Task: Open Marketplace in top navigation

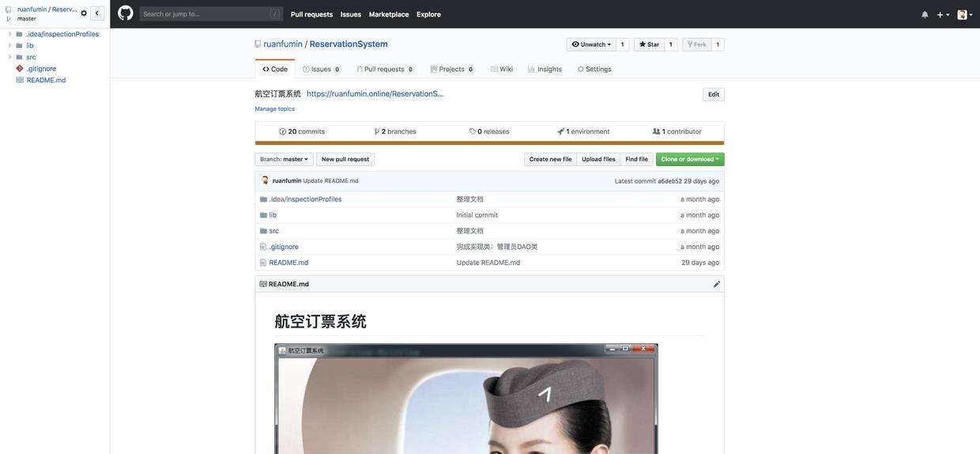Action: click(389, 14)
